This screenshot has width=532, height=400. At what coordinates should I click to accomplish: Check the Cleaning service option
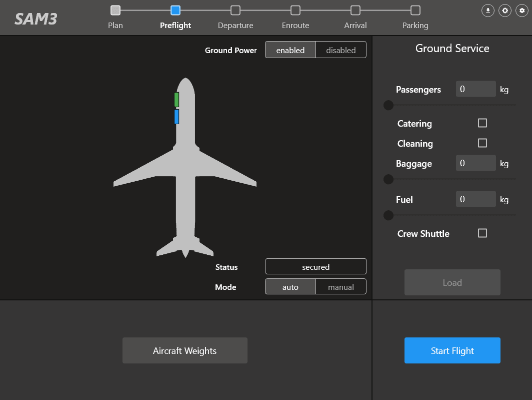(x=482, y=143)
